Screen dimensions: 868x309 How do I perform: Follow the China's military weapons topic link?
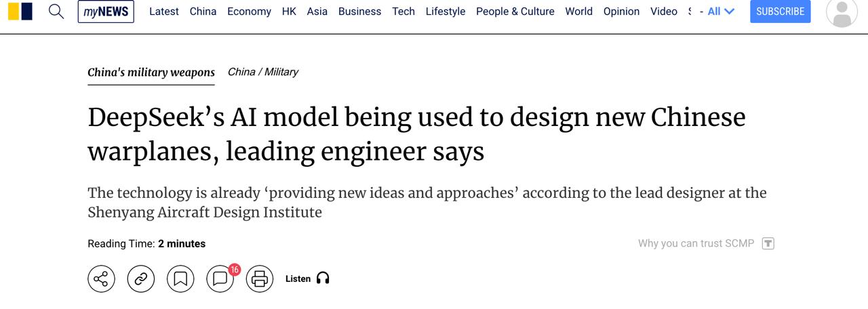[x=151, y=73]
